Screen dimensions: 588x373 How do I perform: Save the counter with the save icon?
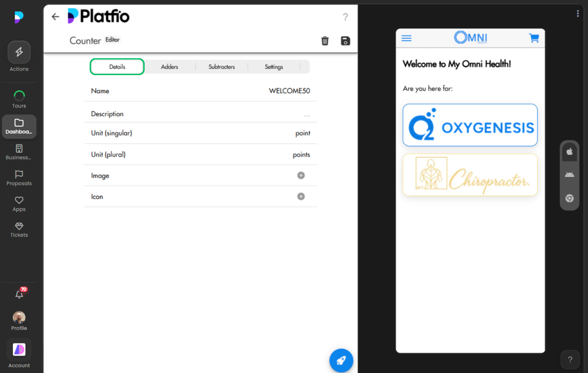(345, 41)
